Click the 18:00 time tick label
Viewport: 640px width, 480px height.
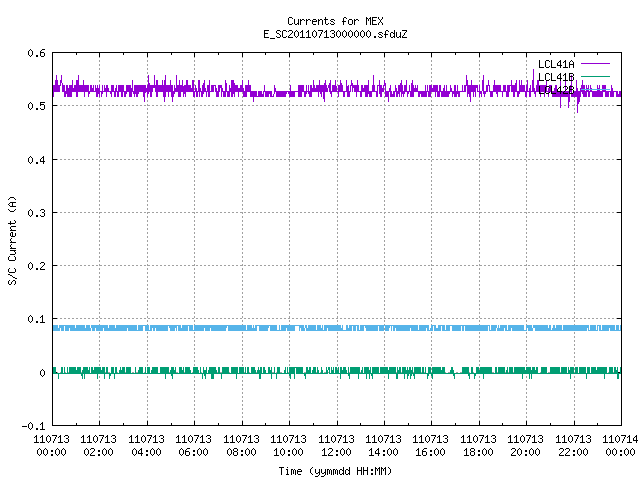[x=478, y=452]
